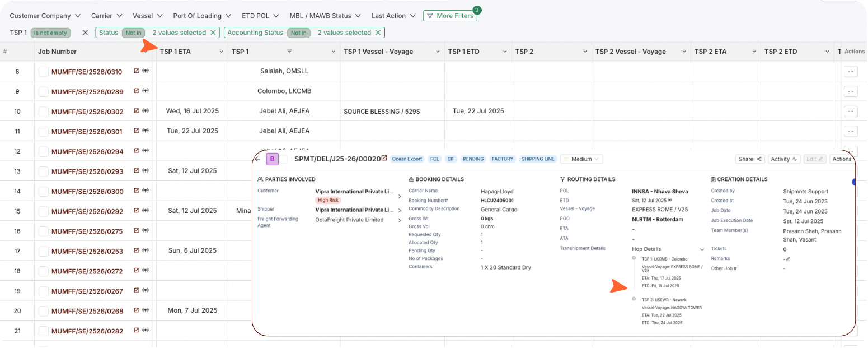Viewport: 868px width, 348px height.
Task: Open Last Action filter dropdown
Action: click(x=393, y=16)
